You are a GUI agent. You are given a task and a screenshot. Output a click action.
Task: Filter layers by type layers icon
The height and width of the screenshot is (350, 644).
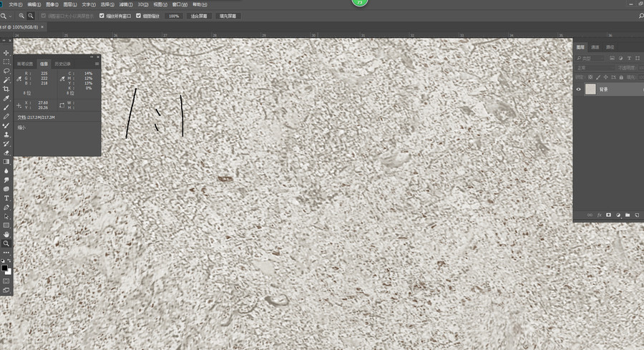pos(629,59)
